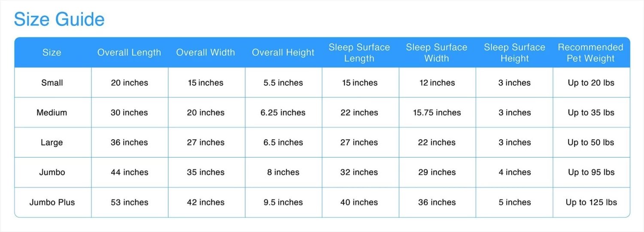Click the Overall Height column header
Image resolution: width=644 pixels, height=232 pixels.
[x=283, y=52]
